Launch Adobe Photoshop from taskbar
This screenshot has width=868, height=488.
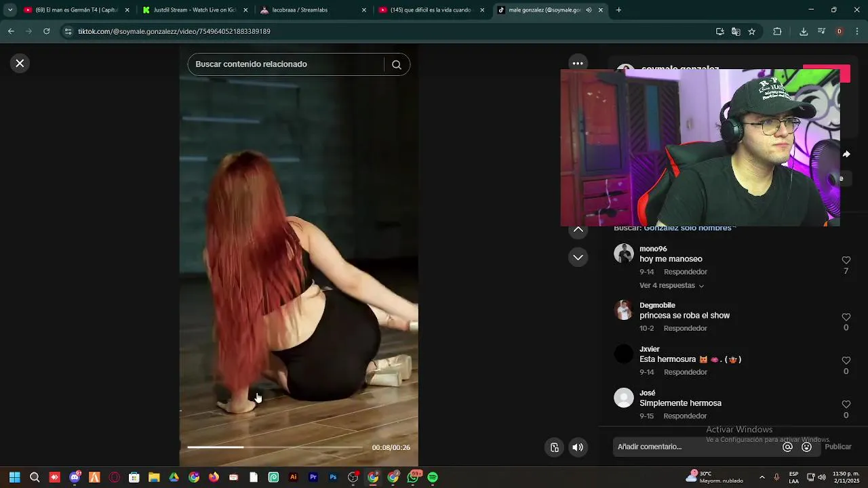333,477
